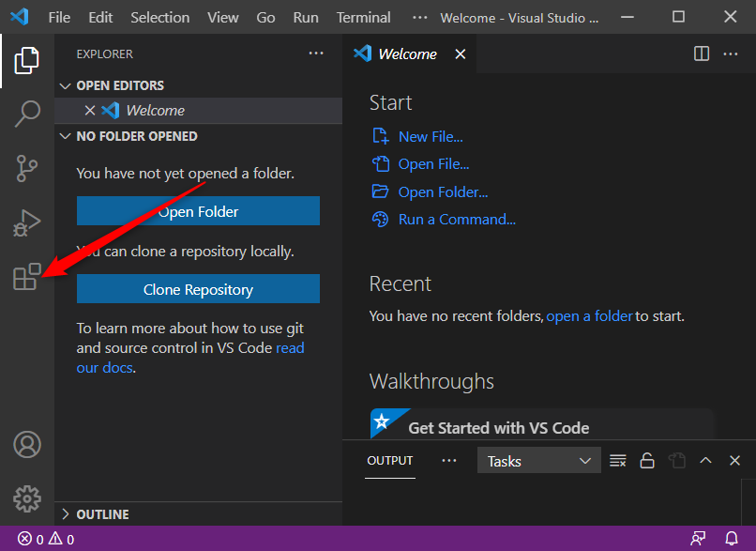Open the Selection menu
Viewport: 756px width, 551px height.
pyautogui.click(x=160, y=18)
